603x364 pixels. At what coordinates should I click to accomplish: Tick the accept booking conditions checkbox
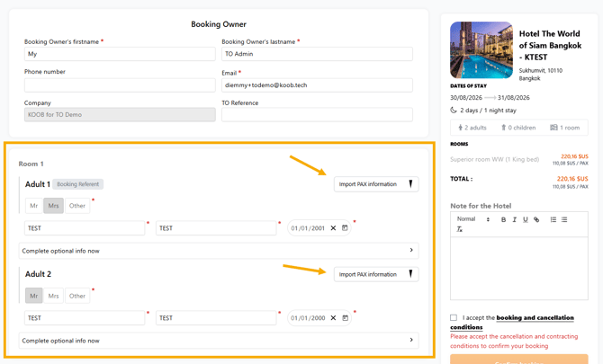click(454, 317)
